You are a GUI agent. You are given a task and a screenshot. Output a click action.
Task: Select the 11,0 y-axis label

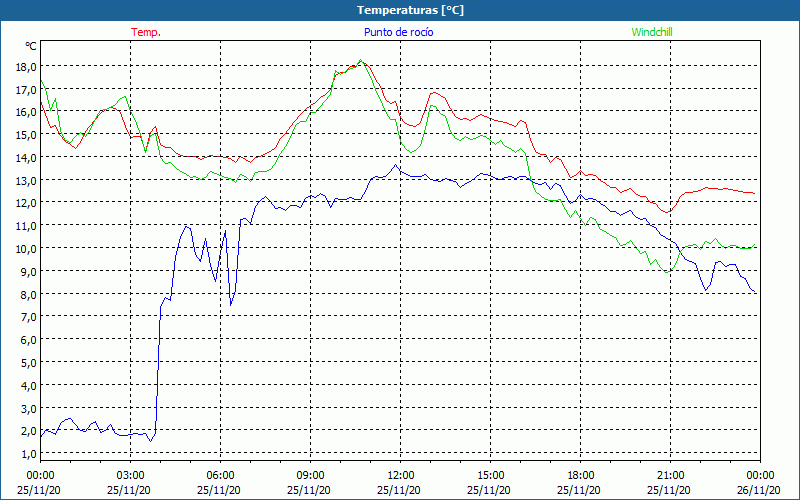26,226
